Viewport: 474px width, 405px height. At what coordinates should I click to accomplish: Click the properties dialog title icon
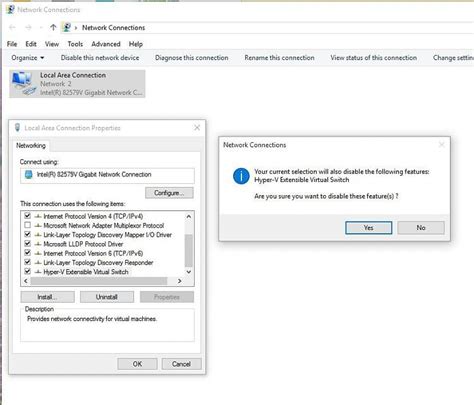coord(17,128)
